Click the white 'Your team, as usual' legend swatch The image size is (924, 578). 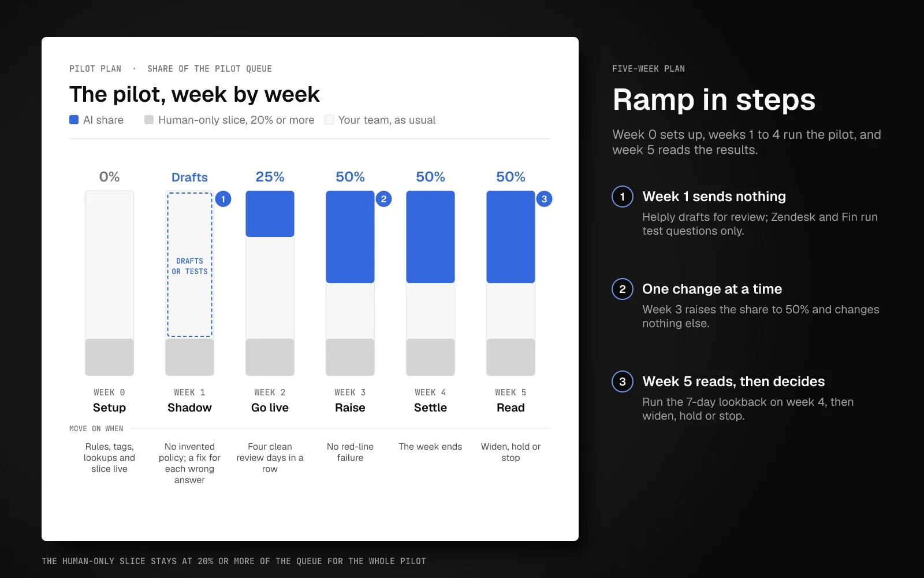coord(329,120)
